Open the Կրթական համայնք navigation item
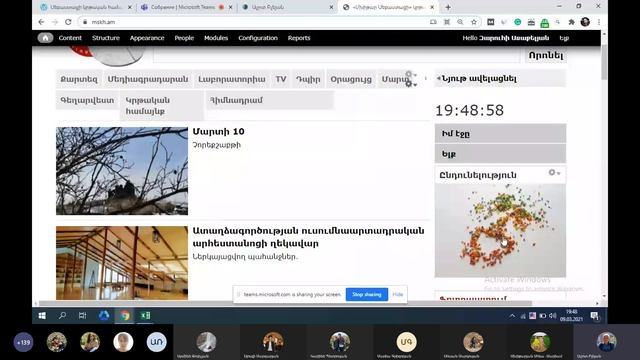 pos(161,106)
